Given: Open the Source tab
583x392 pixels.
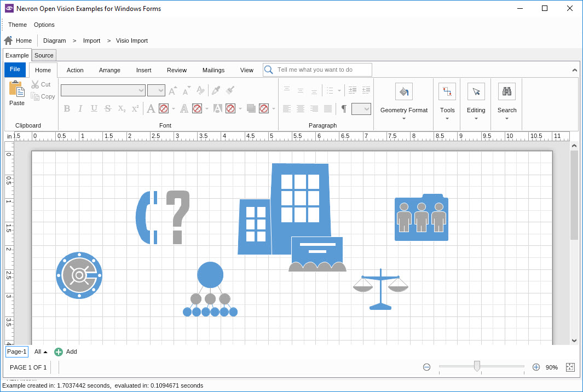Looking at the screenshot, I should [44, 55].
